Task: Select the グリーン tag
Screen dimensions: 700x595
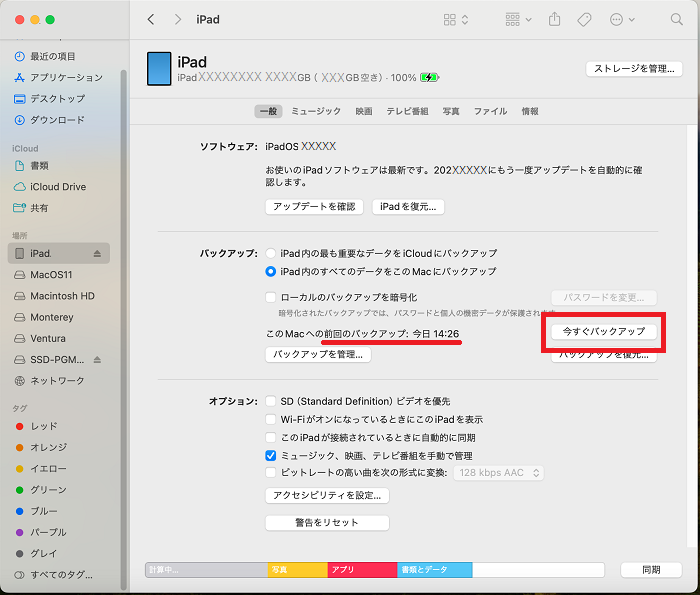Action: click(41, 490)
